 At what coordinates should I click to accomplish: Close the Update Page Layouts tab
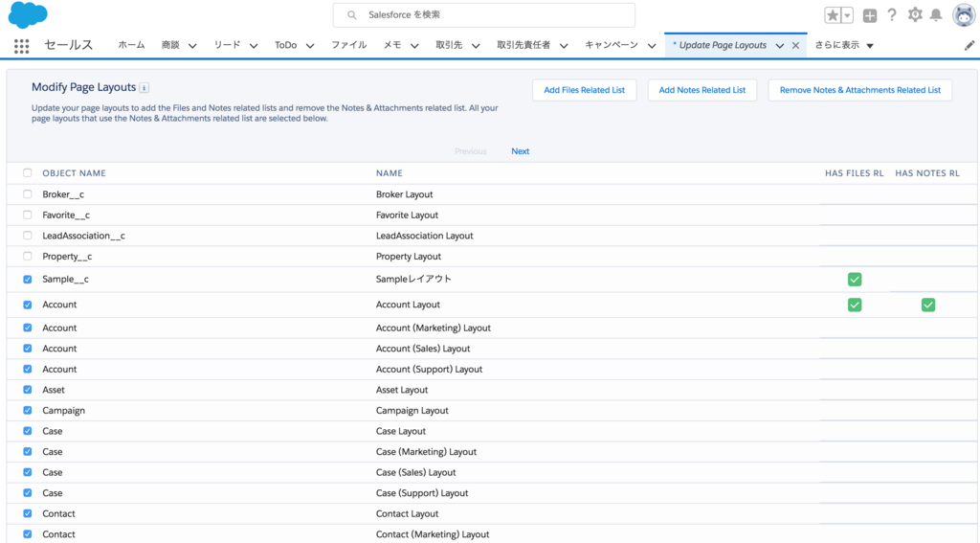(795, 45)
